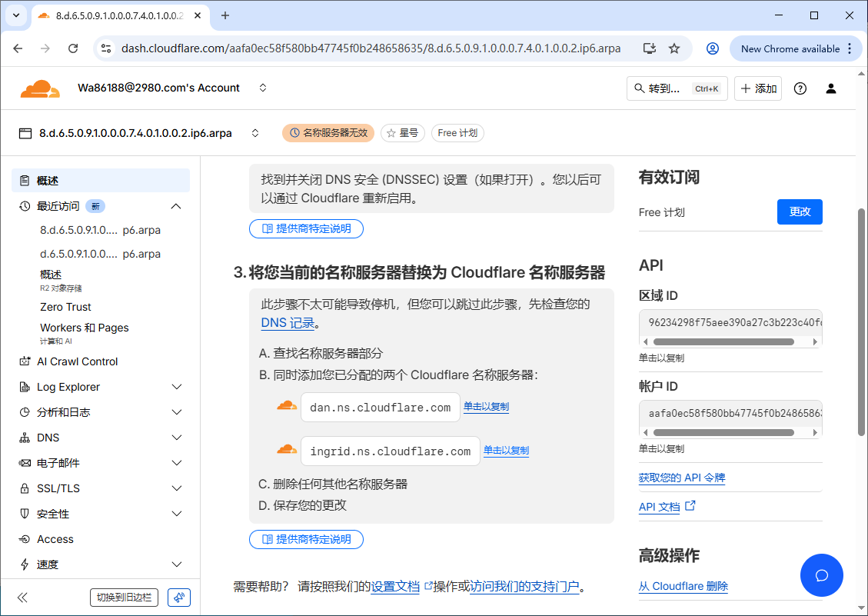This screenshot has height=616, width=868.
Task: Collapse the sidebar with the chevron icon
Action: pos(22,597)
